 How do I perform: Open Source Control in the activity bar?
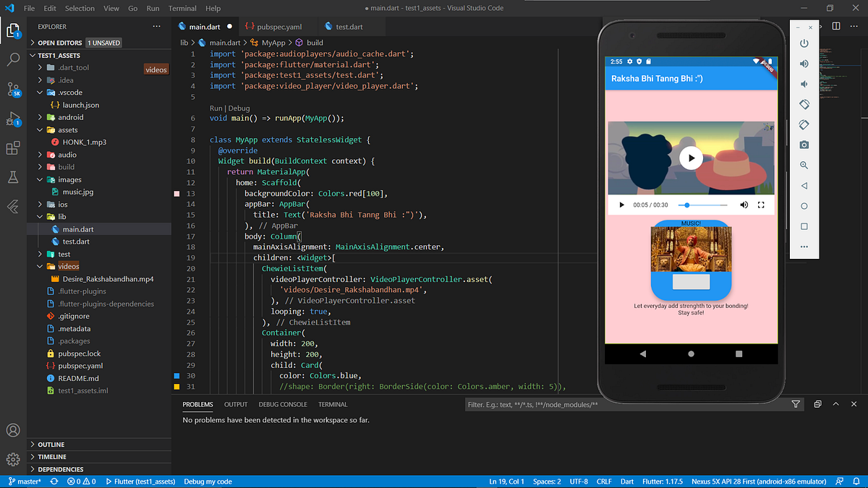tap(13, 90)
